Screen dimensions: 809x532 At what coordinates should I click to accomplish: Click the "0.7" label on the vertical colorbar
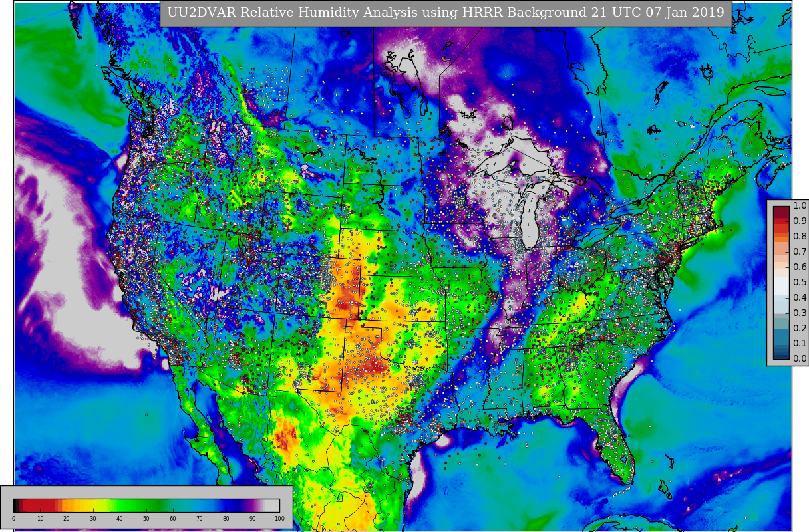coord(800,252)
